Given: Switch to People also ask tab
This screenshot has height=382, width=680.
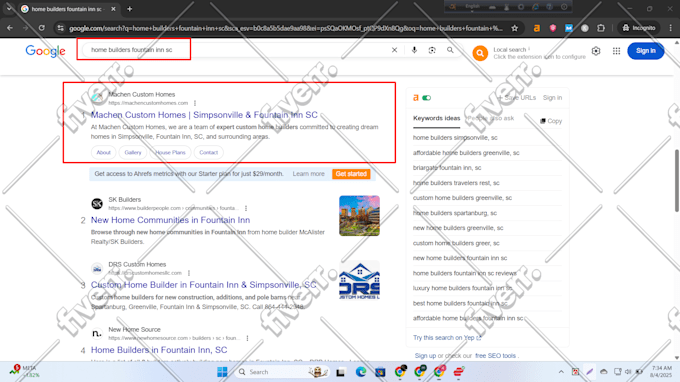Looking at the screenshot, I should coord(490,118).
